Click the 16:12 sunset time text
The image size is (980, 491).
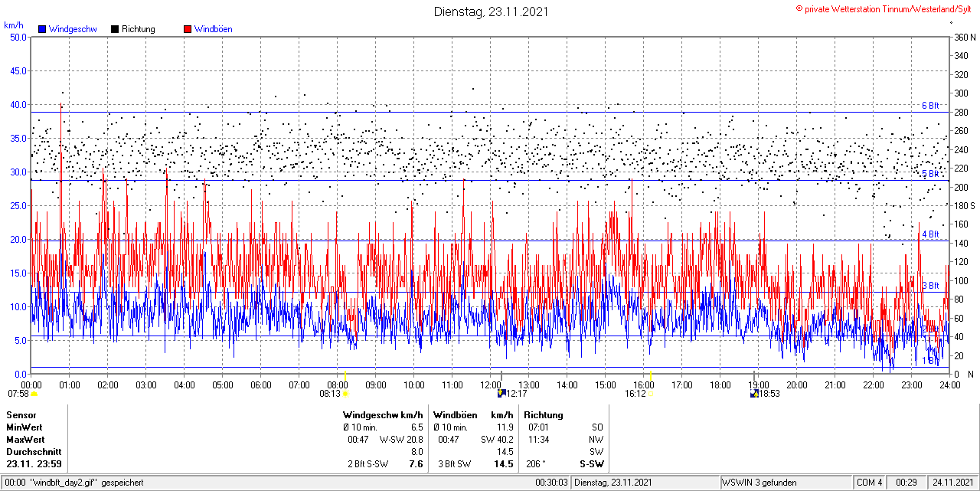tap(635, 394)
